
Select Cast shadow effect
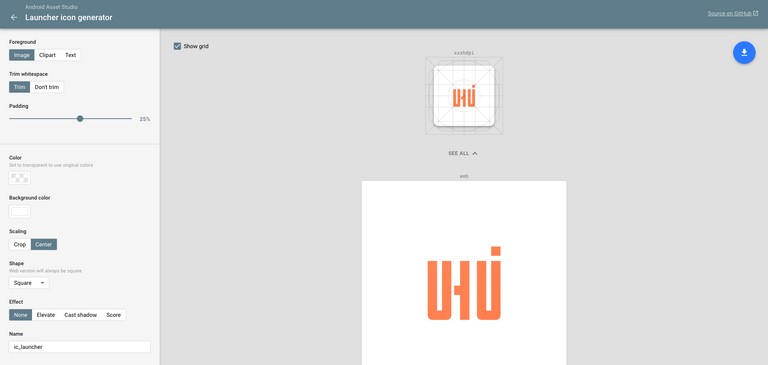[x=80, y=315]
